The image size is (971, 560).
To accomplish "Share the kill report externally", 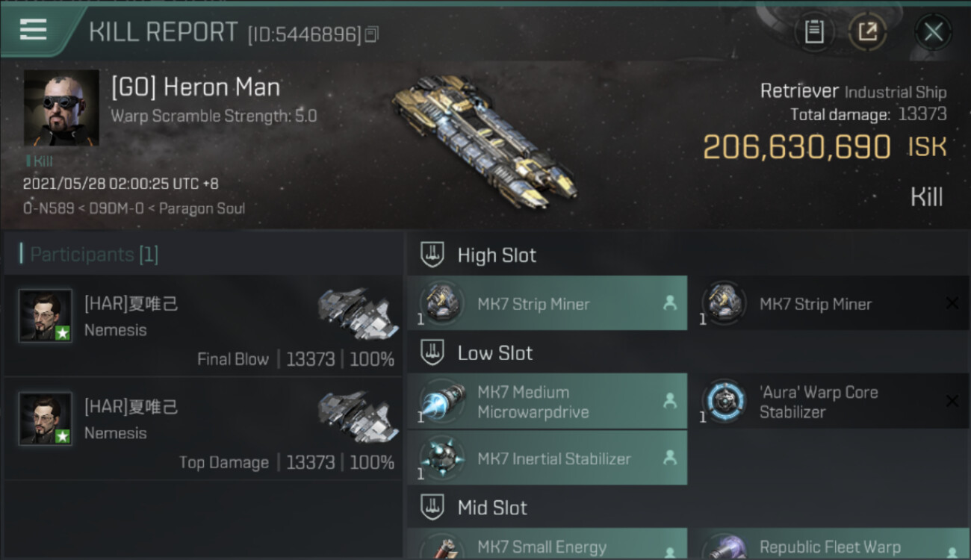I will tap(868, 31).
